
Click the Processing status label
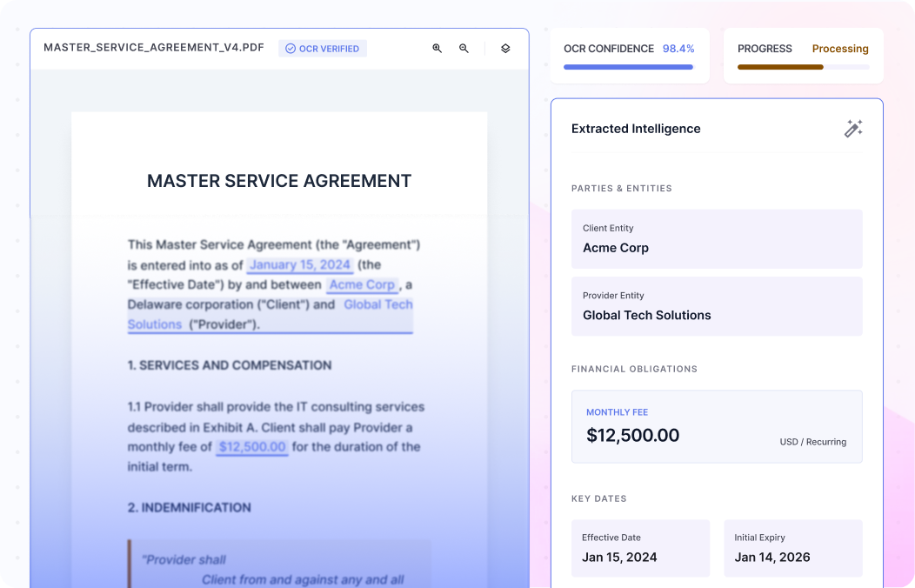(839, 49)
